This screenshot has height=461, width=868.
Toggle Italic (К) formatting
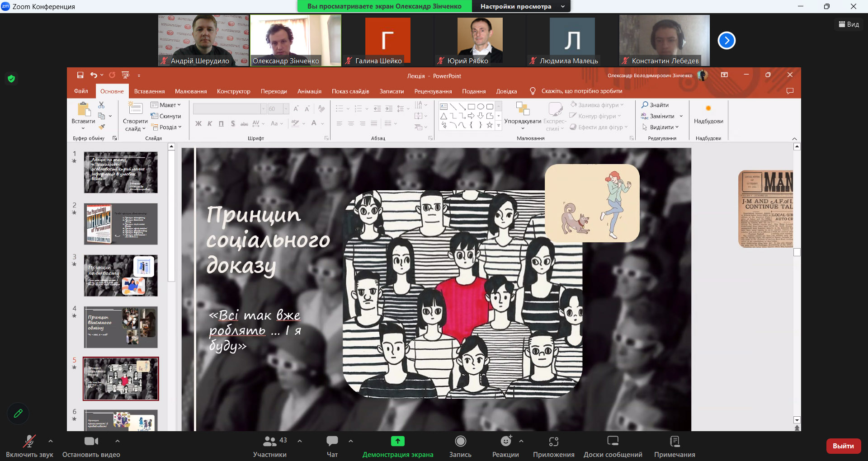(210, 123)
